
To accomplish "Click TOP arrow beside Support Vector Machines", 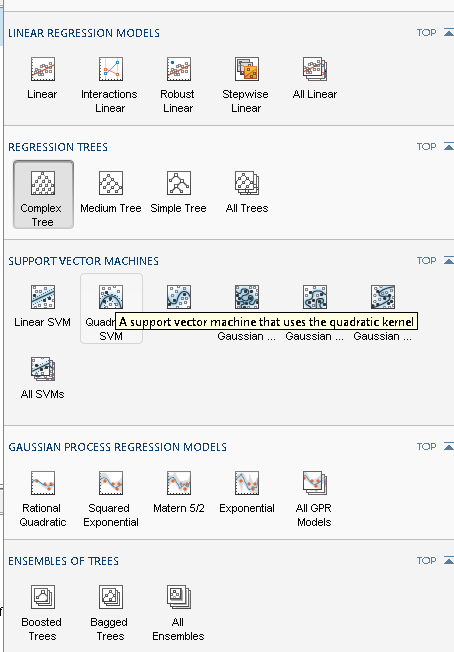I will point(449,260).
